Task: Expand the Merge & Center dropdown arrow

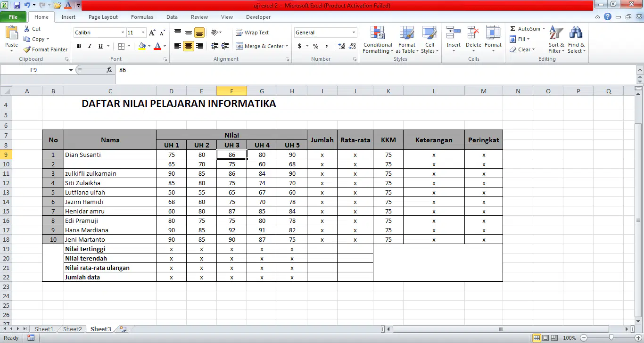Action: point(288,46)
